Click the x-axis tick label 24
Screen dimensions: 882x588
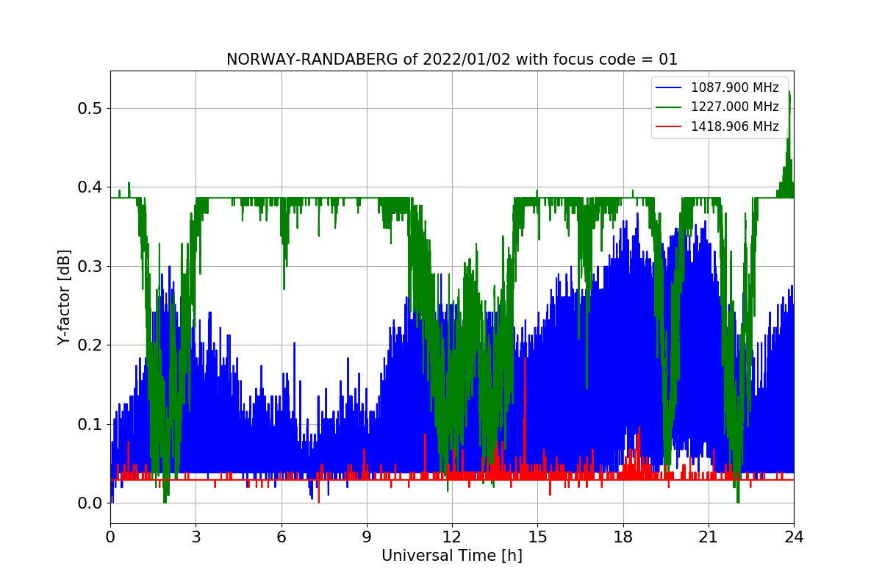[x=794, y=537]
